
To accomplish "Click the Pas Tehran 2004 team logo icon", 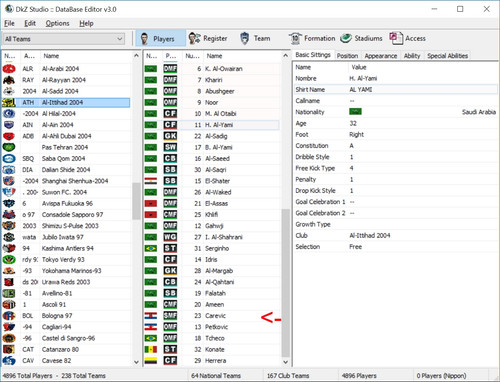I will click(9, 147).
